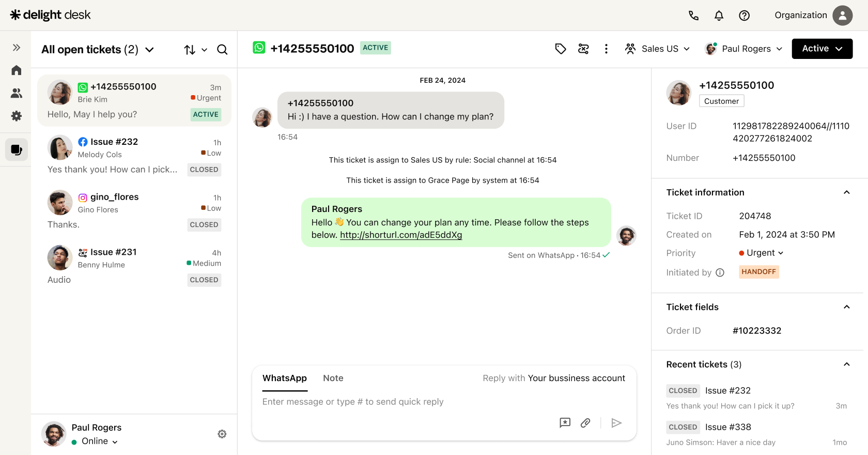Screen dimensions: 868x455
Task: Click Order ID value #10223332
Action: (757, 331)
